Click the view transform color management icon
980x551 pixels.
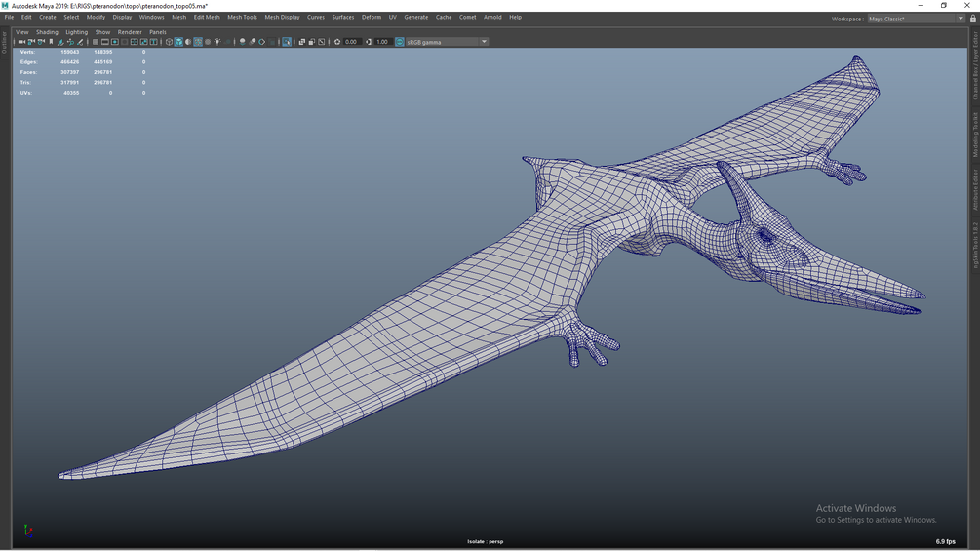pos(400,42)
